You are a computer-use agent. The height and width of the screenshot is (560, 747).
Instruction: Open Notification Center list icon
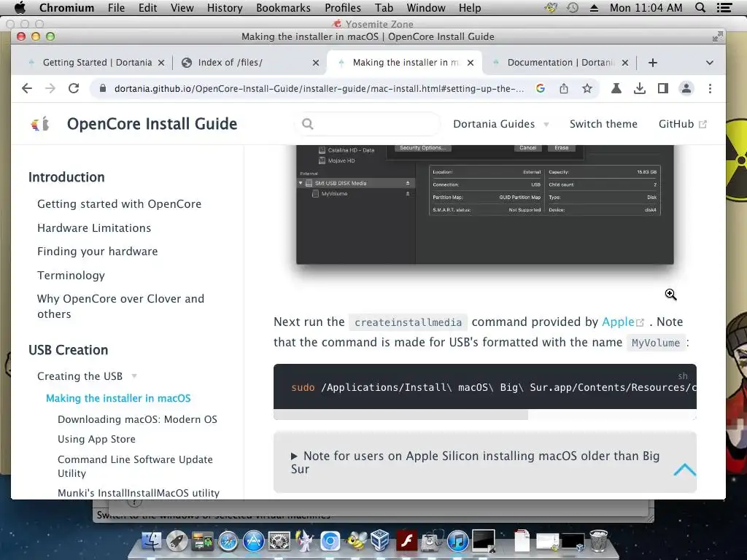pyautogui.click(x=724, y=7)
